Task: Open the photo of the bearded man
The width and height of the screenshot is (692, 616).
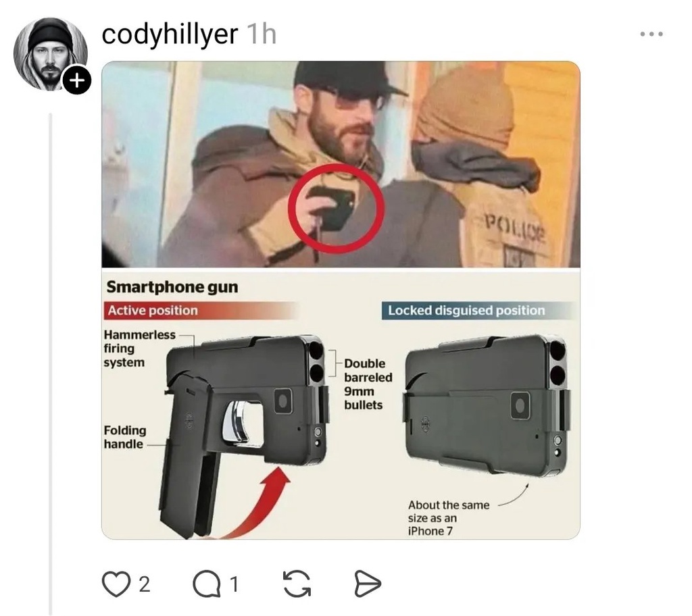Action: coord(341,164)
